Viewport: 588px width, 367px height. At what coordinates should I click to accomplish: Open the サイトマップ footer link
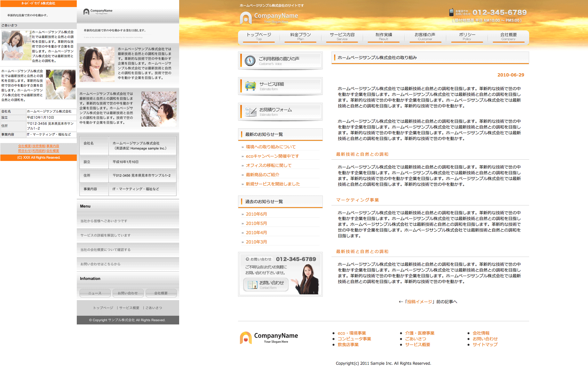pyautogui.click(x=485, y=345)
